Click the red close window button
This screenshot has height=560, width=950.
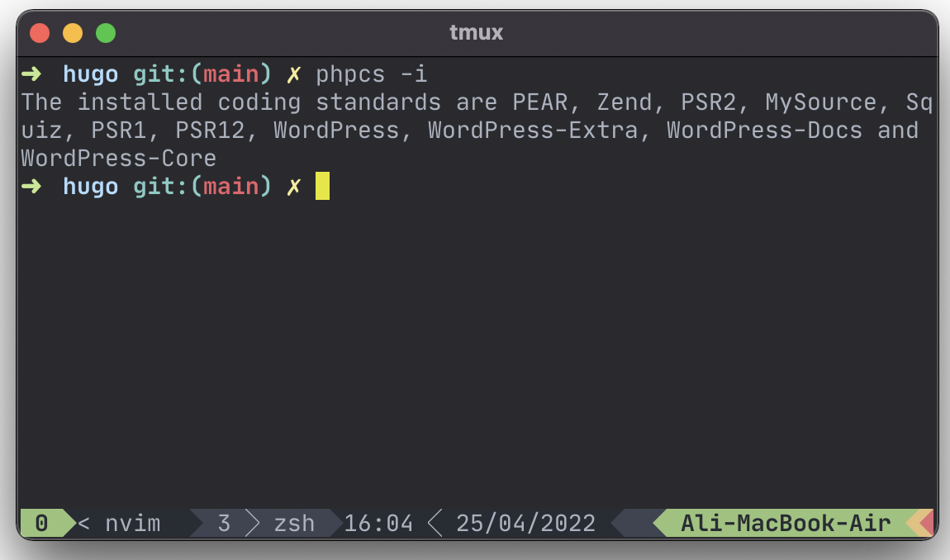click(x=40, y=33)
